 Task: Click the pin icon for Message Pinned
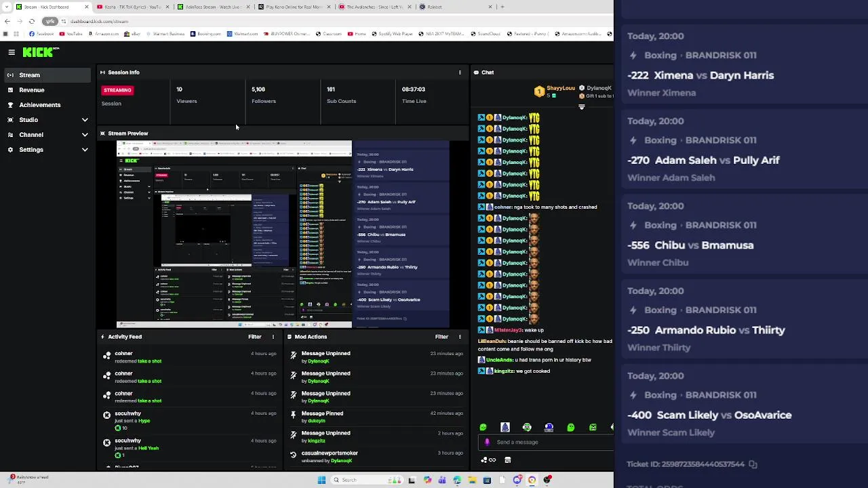pyautogui.click(x=293, y=414)
